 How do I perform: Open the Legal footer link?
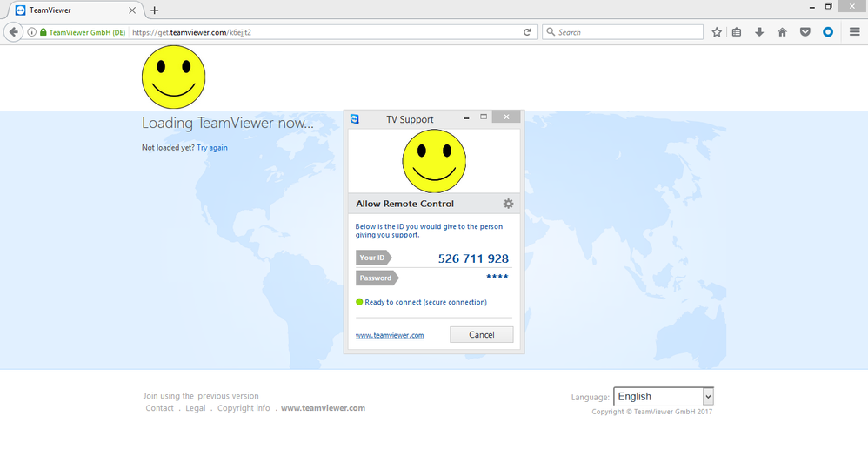coord(196,408)
